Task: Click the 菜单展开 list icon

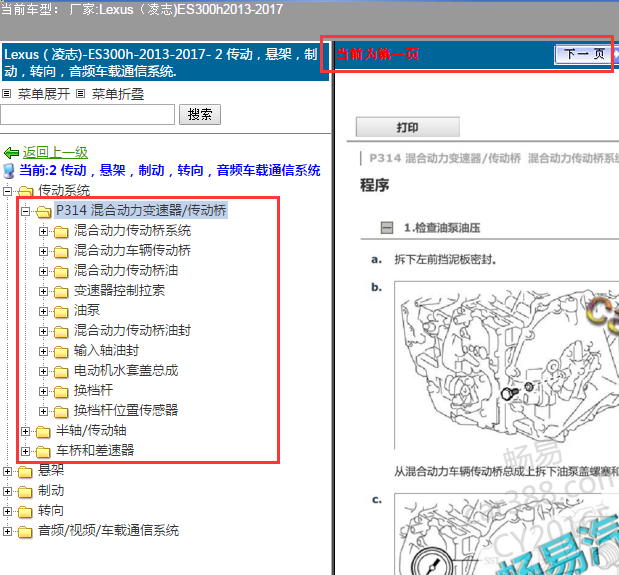Action: click(x=6, y=94)
